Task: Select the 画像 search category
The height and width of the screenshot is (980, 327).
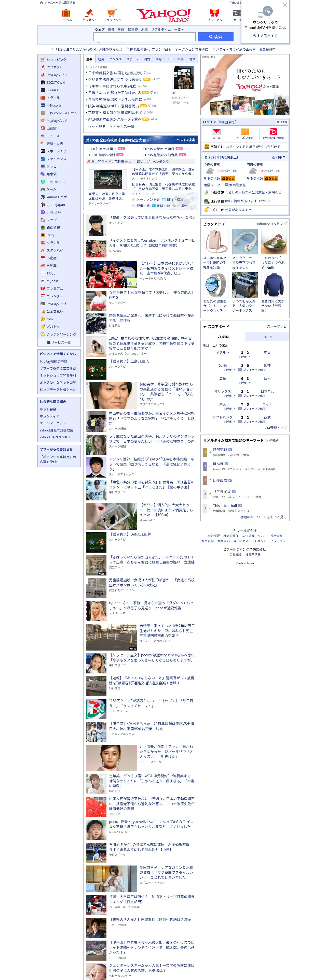Action: pos(111,29)
